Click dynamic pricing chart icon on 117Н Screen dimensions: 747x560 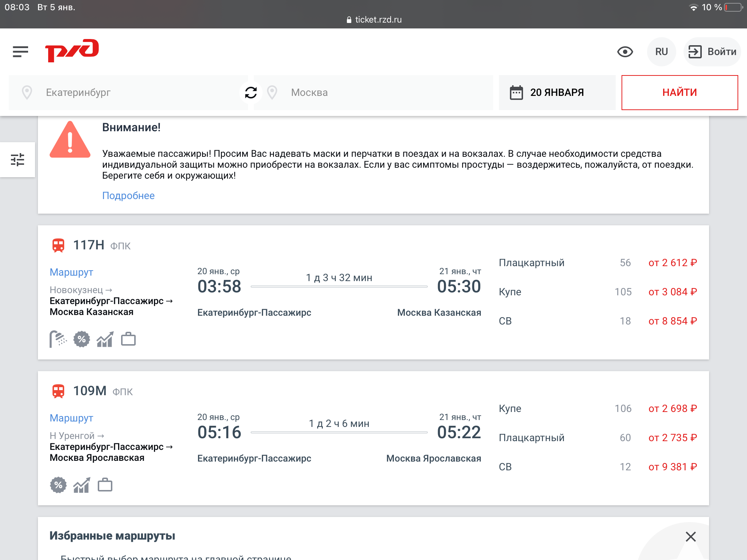105,339
